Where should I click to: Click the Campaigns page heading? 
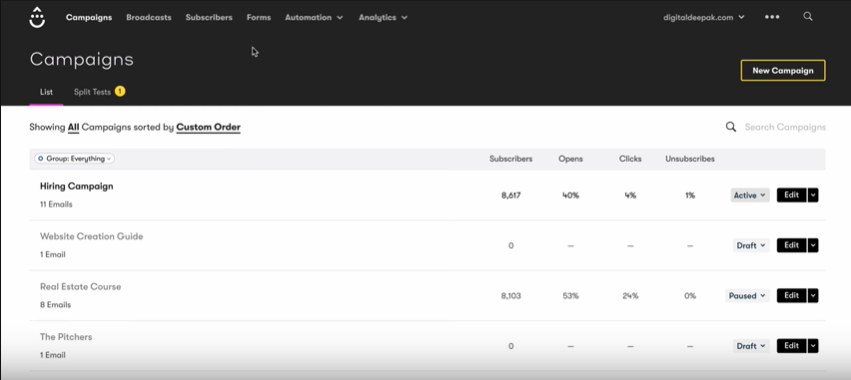pos(81,59)
